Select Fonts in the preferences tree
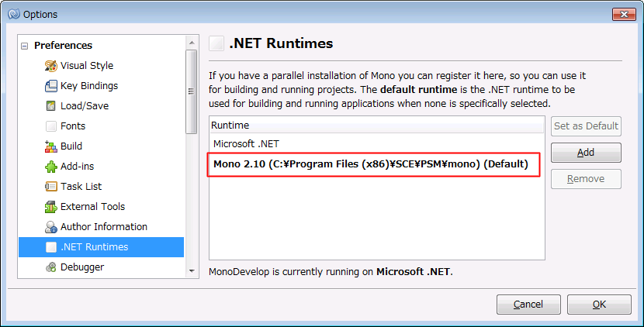The width and height of the screenshot is (644, 327). 73,126
